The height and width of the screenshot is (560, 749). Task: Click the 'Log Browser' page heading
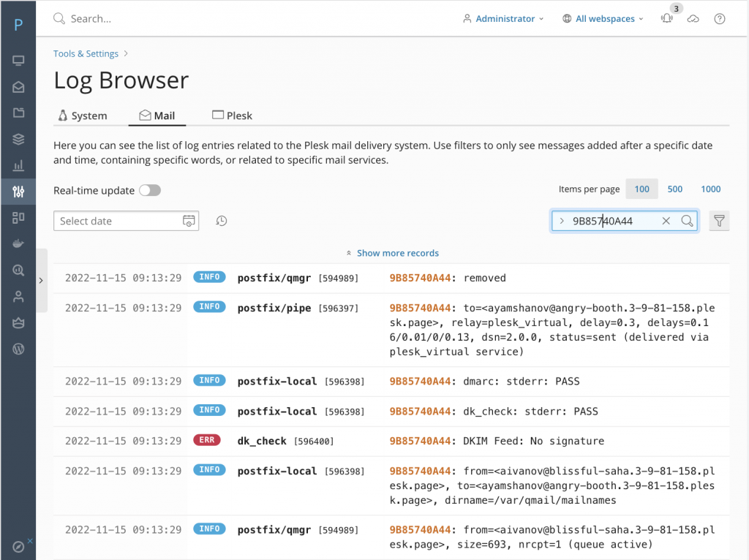click(x=121, y=80)
